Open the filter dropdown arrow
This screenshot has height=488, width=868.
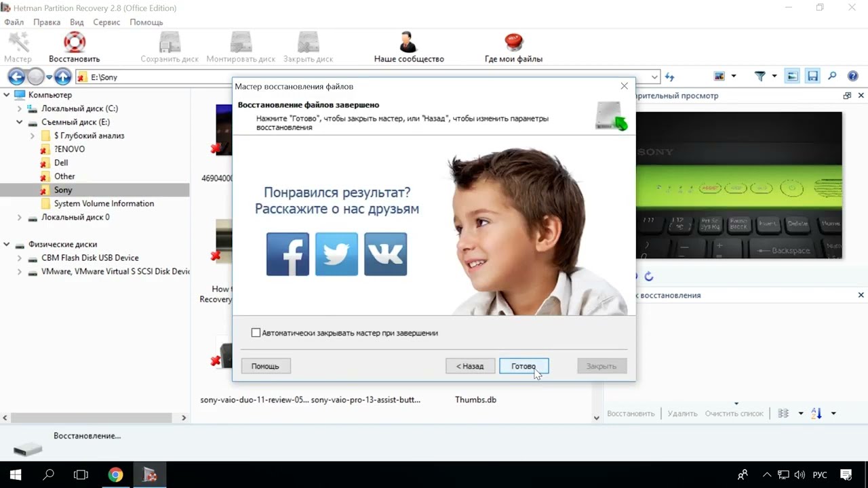(774, 77)
